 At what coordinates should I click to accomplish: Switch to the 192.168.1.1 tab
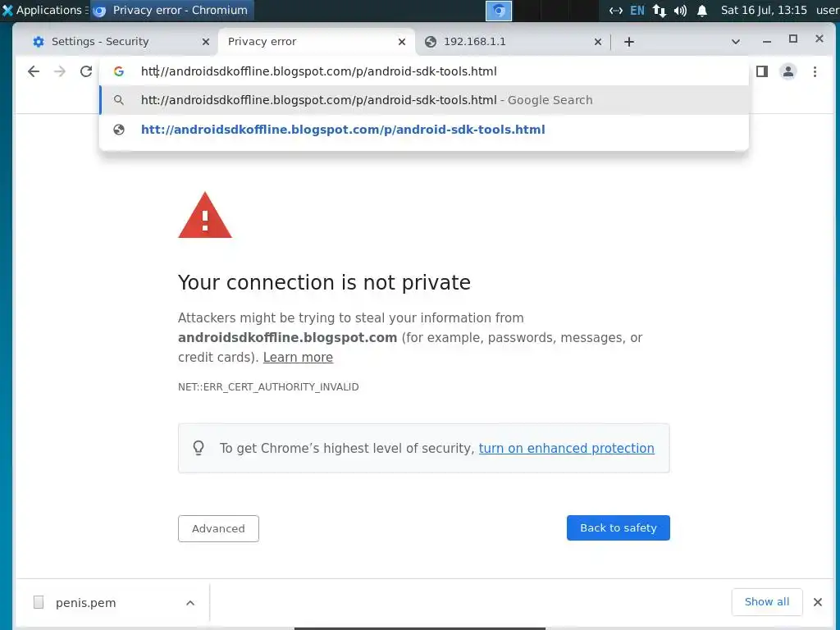(514, 42)
